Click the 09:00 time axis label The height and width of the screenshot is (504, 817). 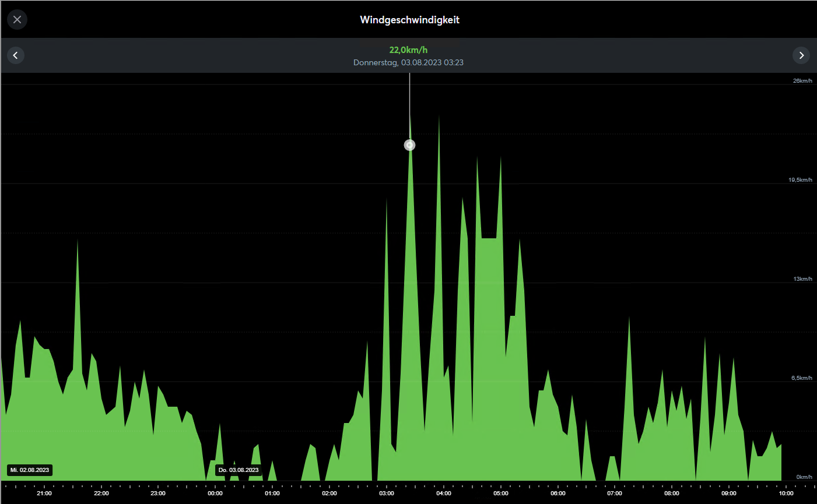coord(729,494)
